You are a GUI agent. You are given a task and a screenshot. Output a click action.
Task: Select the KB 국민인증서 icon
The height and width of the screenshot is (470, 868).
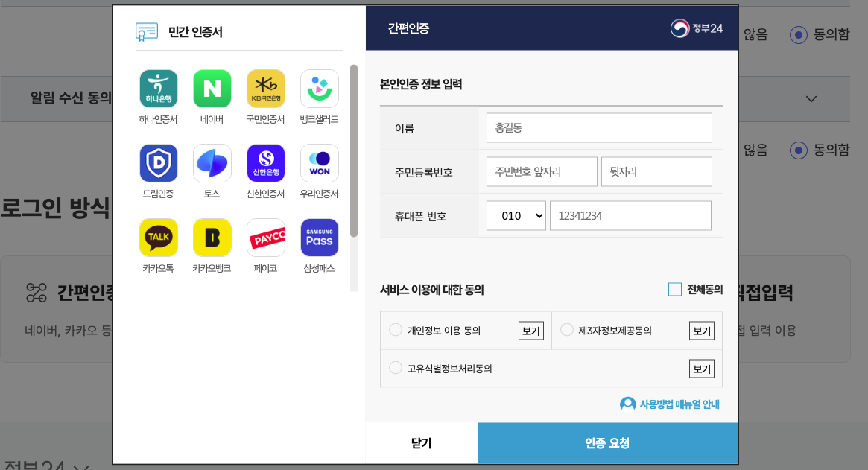coord(266,89)
